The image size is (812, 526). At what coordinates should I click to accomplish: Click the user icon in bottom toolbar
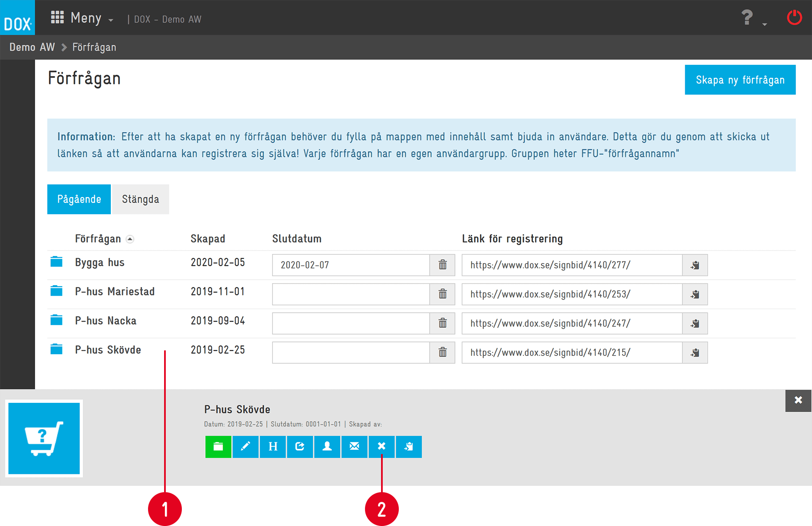pos(327,447)
